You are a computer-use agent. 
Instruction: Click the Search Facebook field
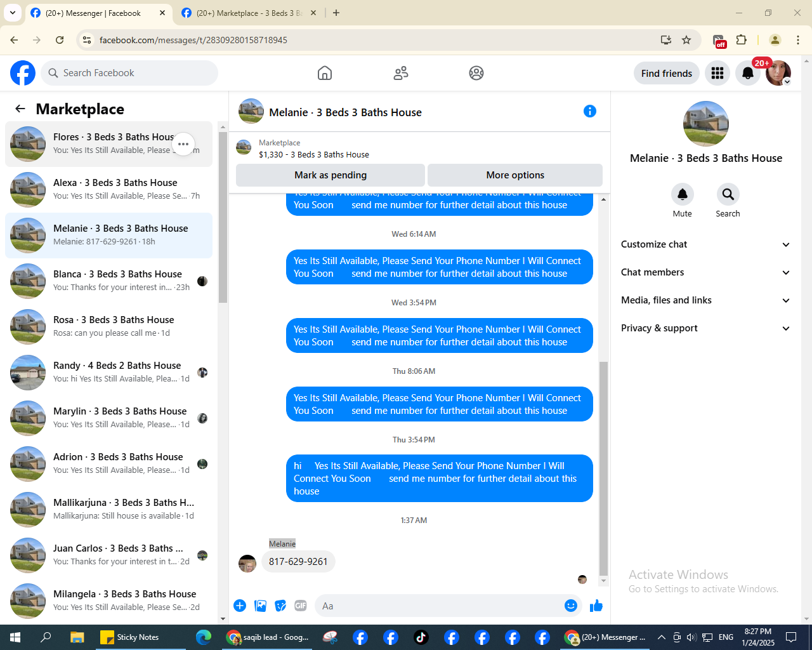[130, 73]
